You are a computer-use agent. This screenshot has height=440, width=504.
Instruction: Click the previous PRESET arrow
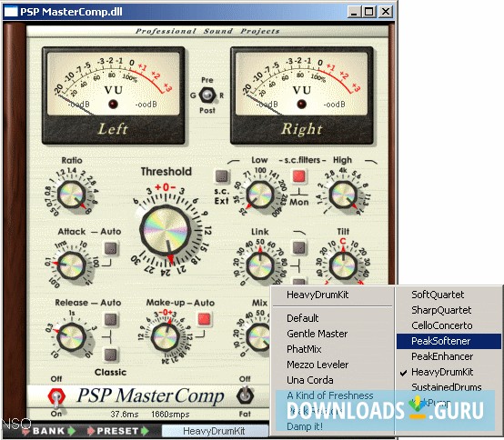point(91,431)
